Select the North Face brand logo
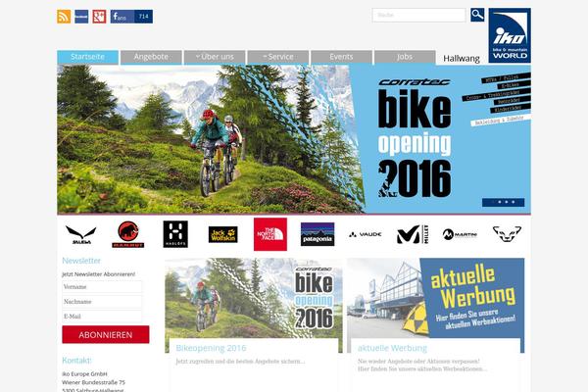588x392 pixels. point(270,234)
